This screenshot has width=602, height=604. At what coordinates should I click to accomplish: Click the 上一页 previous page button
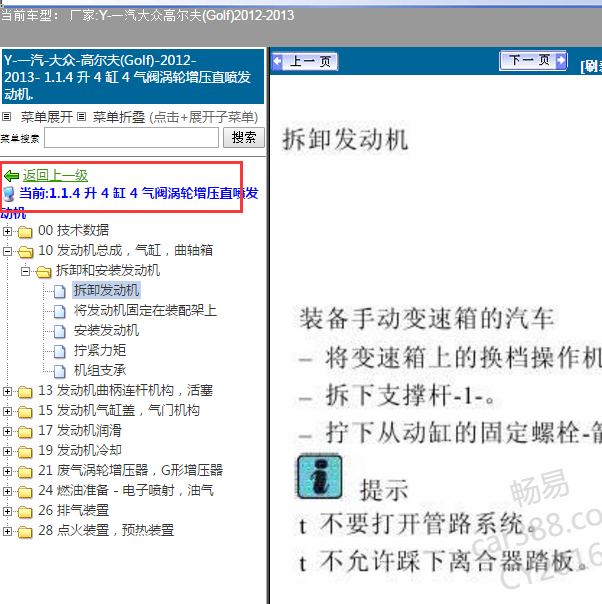[305, 62]
